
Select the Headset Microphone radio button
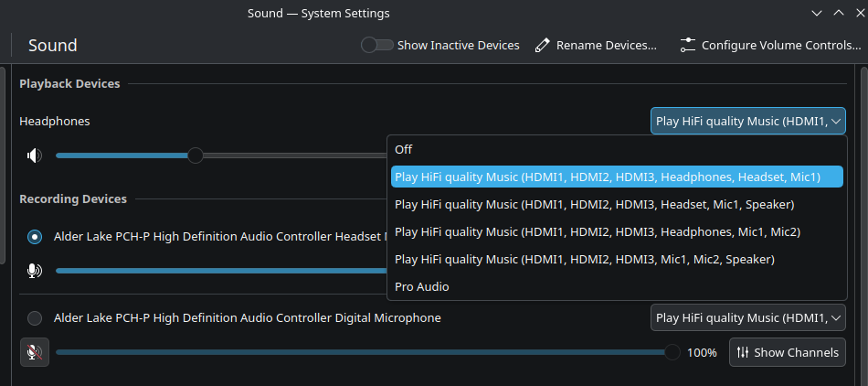(35, 237)
